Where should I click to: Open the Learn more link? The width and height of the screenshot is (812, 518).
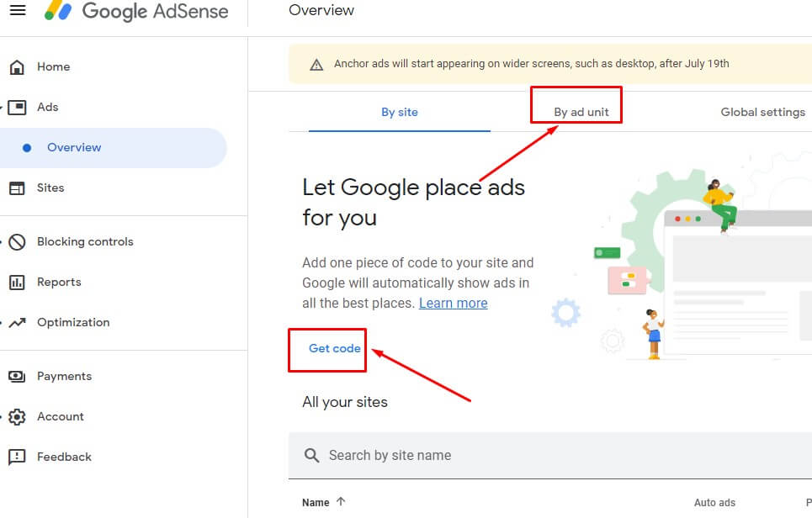pos(454,303)
